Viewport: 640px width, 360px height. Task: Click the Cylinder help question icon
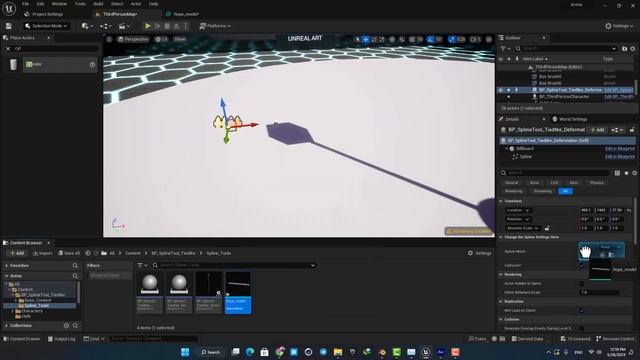(x=92, y=64)
